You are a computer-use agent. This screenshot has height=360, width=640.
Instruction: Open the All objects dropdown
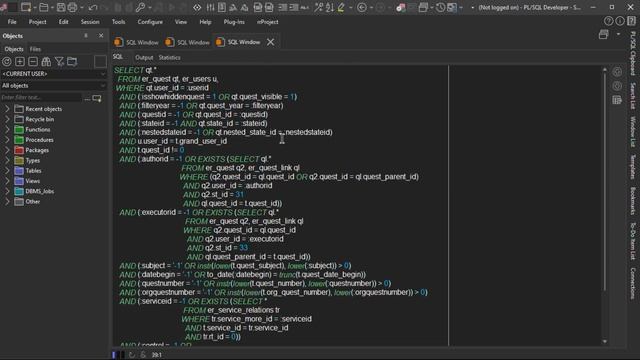[53, 86]
